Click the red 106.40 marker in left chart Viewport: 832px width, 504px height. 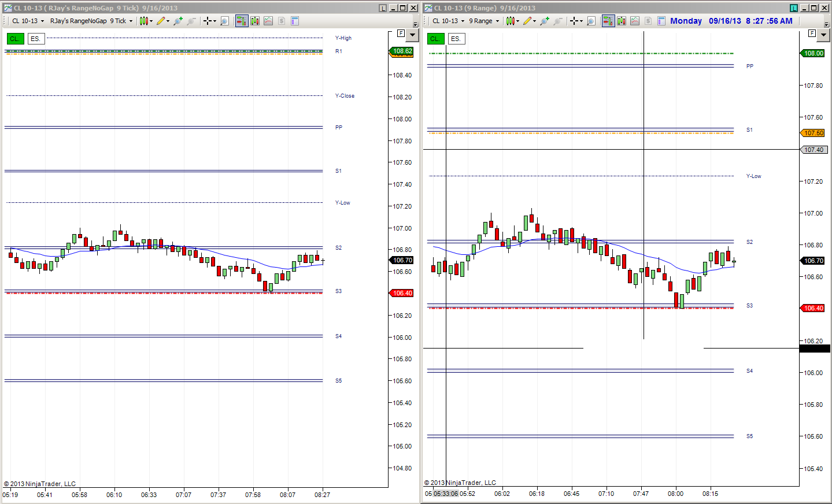tap(402, 293)
